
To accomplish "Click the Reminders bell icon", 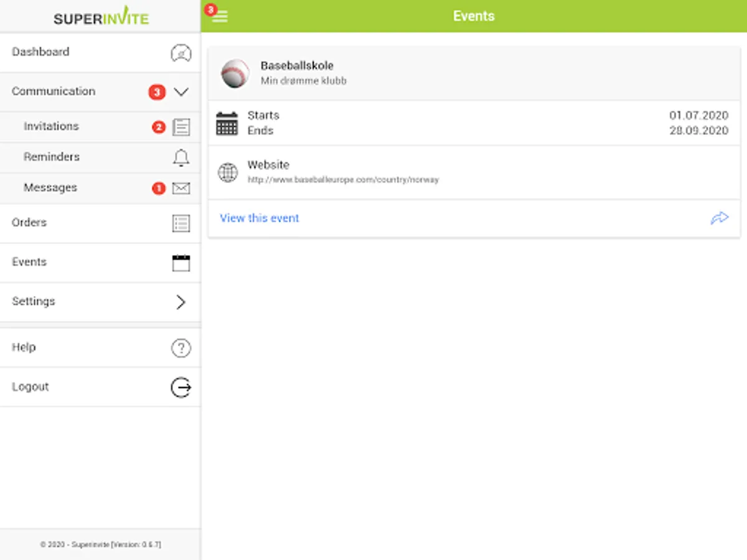I will [181, 157].
